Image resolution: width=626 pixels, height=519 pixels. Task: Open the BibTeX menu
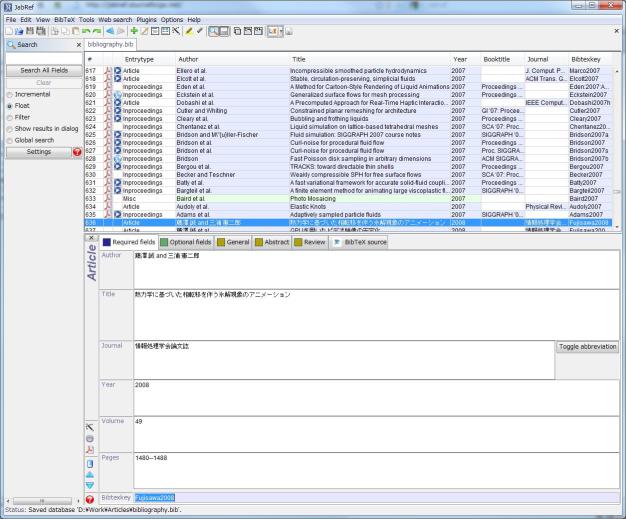coord(65,19)
